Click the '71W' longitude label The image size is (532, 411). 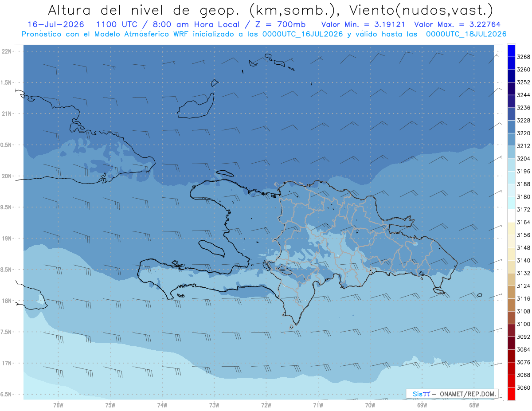(318, 406)
